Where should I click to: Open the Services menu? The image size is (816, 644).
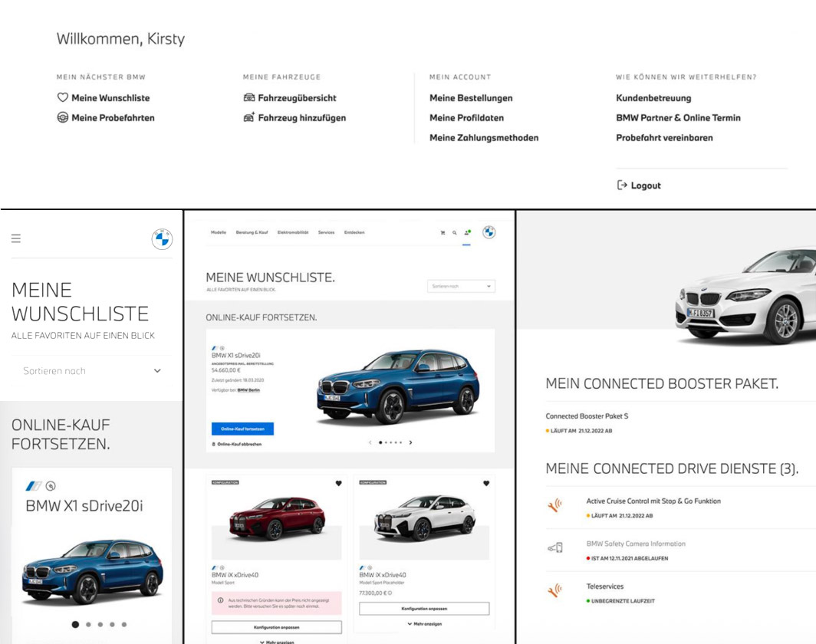pos(326,232)
